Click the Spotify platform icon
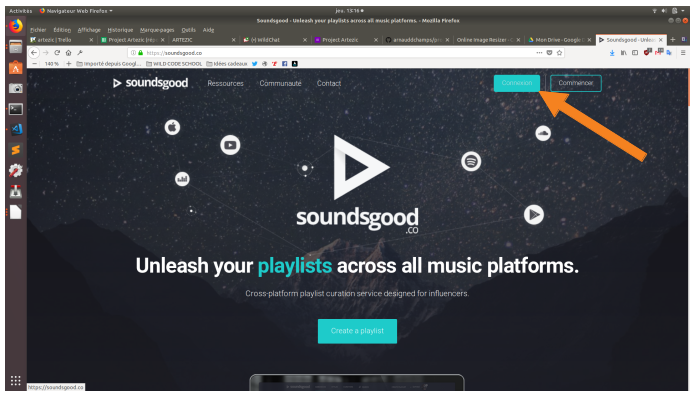 coord(471,161)
